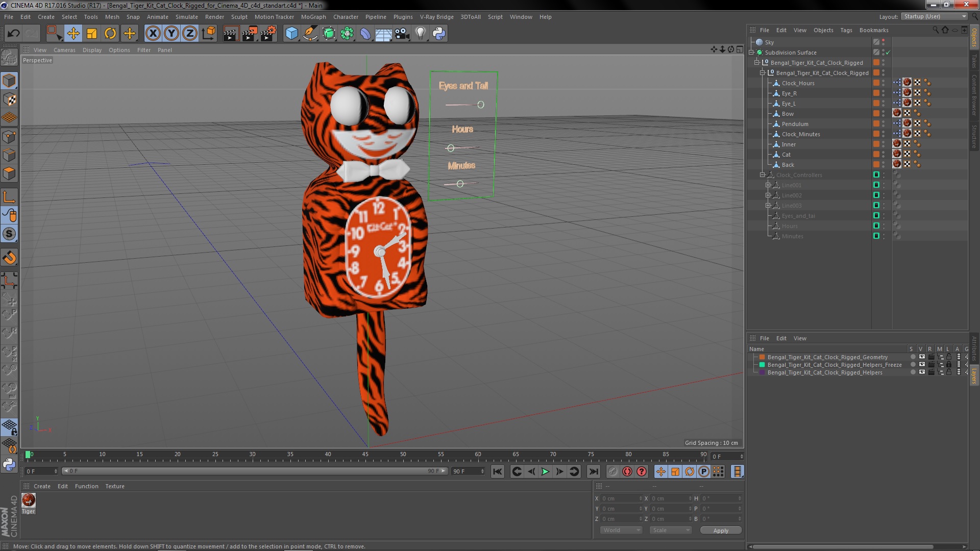This screenshot has width=980, height=551.
Task: Click Enable Snap magnet icon
Action: pyautogui.click(x=9, y=258)
